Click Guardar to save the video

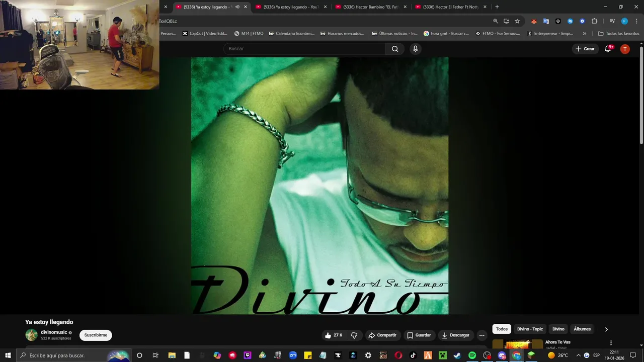[419, 335]
